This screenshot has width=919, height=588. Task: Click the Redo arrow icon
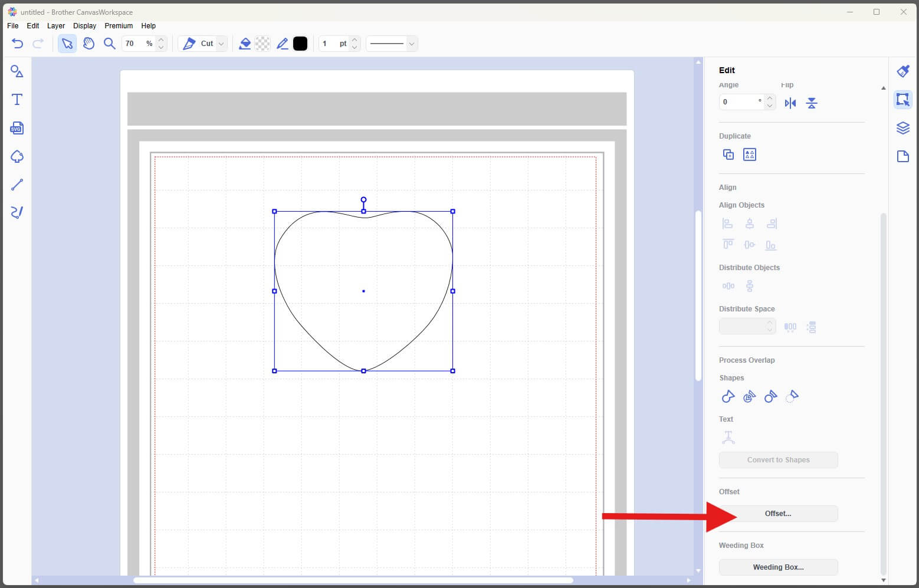click(38, 44)
